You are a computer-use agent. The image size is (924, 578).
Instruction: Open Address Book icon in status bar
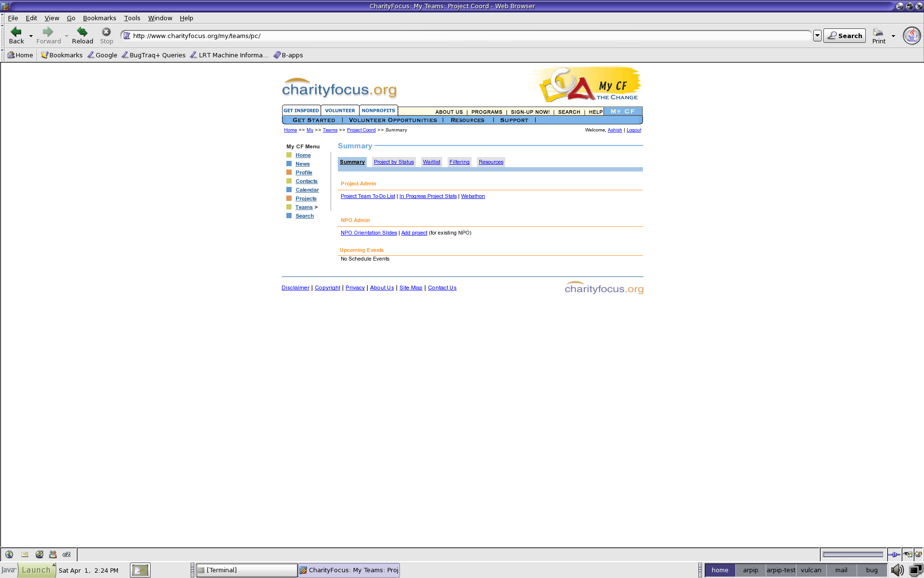[x=53, y=554]
